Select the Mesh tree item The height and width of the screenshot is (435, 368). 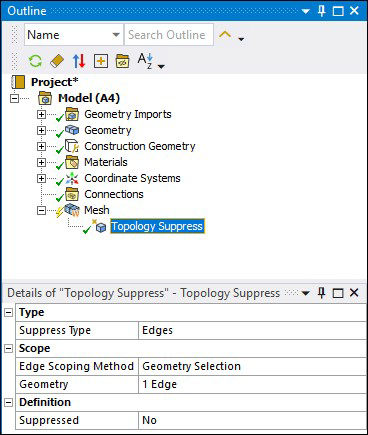pyautogui.click(x=97, y=210)
